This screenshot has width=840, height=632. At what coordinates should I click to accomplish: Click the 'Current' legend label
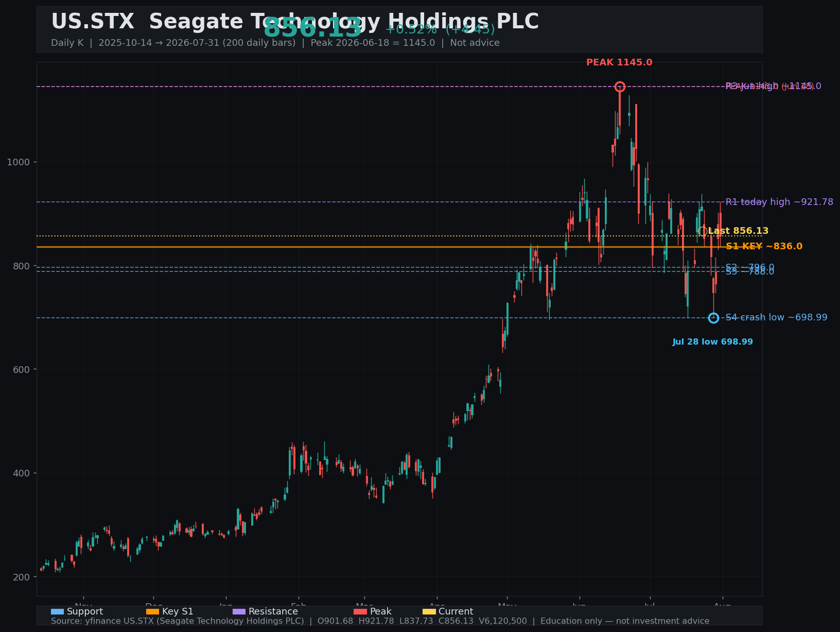tap(456, 611)
